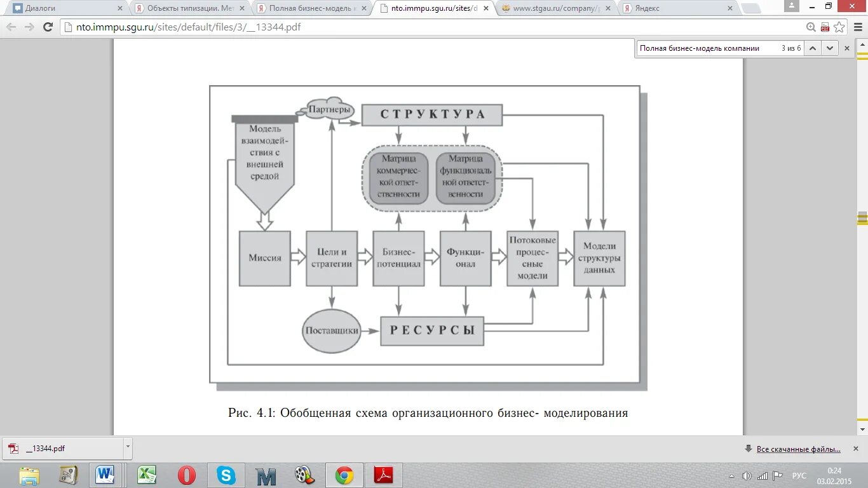Open Opera browser from taskbar

pyautogui.click(x=186, y=475)
